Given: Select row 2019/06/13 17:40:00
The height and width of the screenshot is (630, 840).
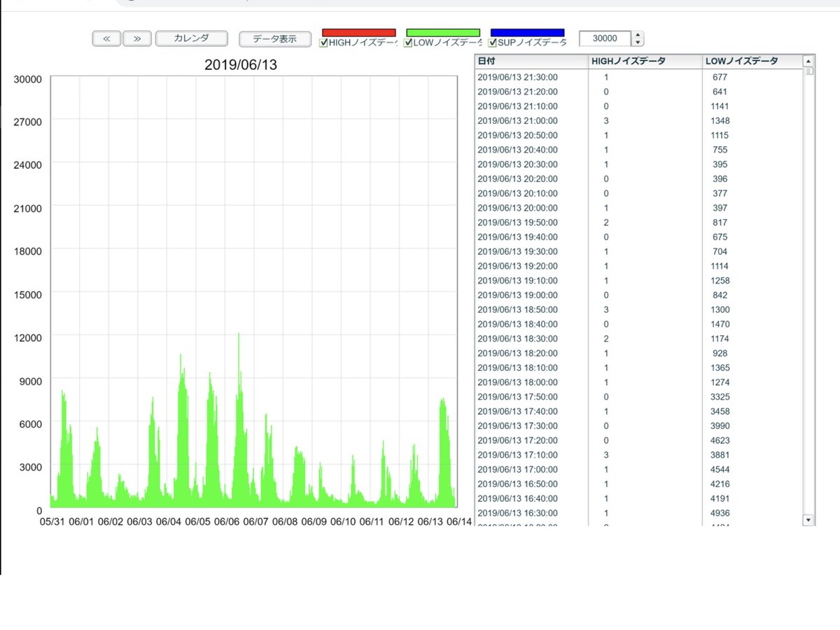Looking at the screenshot, I should click(638, 411).
